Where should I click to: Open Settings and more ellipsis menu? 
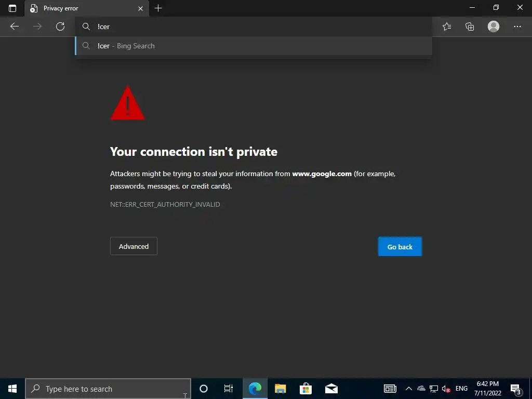(517, 26)
